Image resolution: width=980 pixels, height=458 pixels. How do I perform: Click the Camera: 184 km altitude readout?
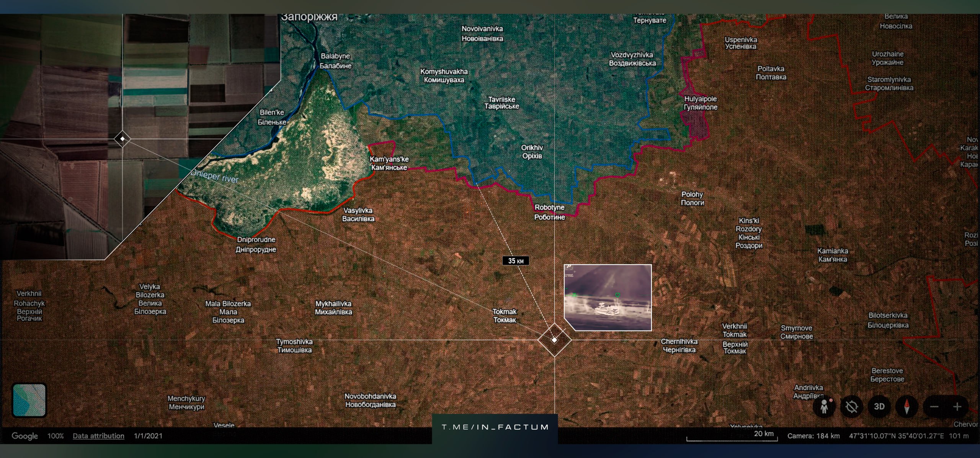(813, 436)
